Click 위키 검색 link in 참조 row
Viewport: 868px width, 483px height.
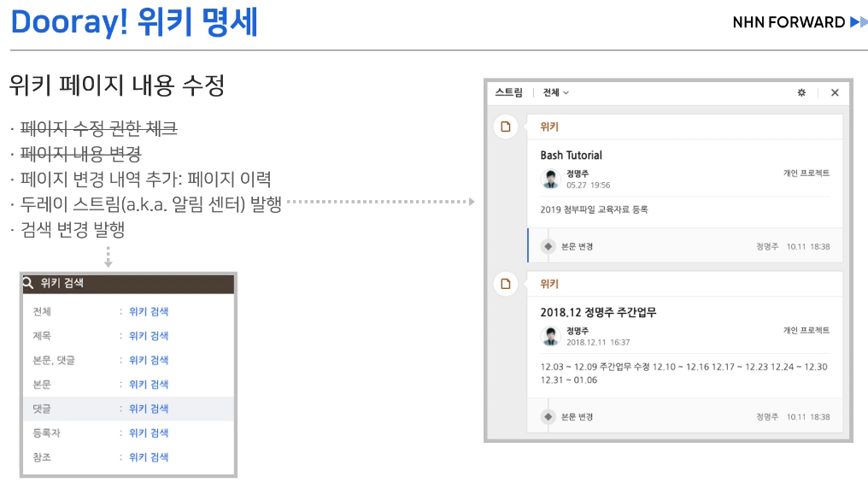[149, 457]
